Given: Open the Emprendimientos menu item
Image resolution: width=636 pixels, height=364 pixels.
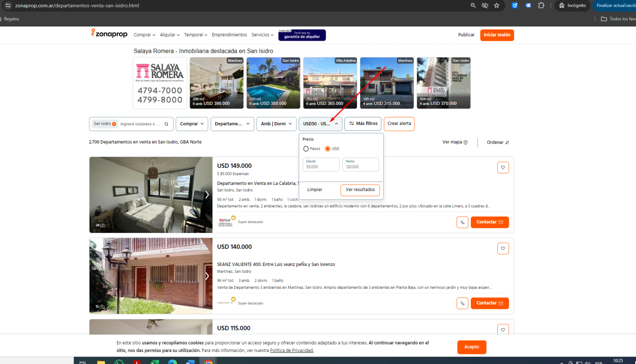Looking at the screenshot, I should coord(229,35).
